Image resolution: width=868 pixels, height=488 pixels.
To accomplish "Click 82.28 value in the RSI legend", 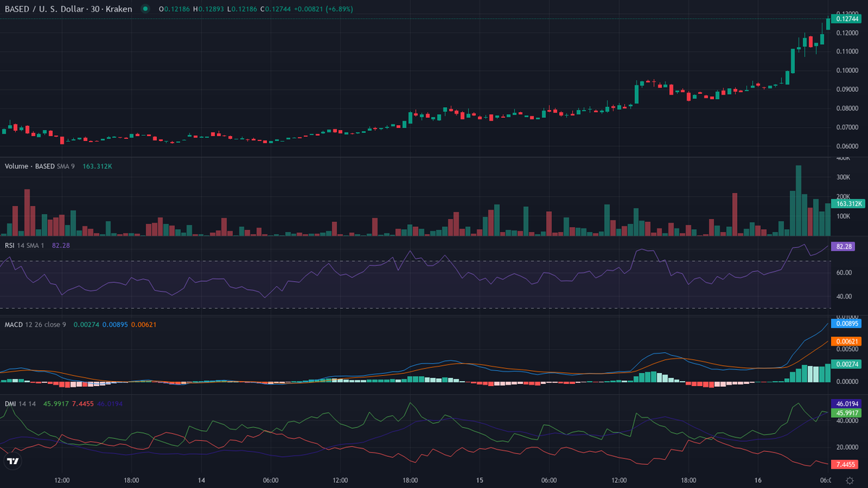I will [61, 246].
